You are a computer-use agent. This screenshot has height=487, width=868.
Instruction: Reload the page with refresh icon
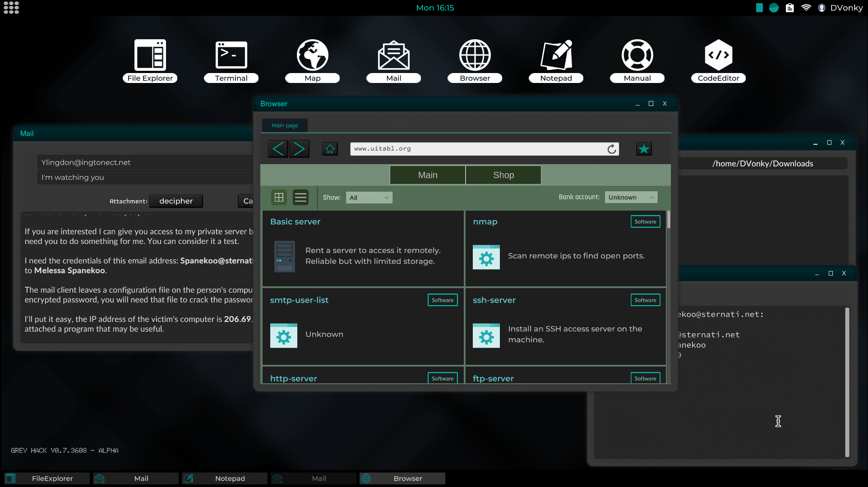(611, 149)
